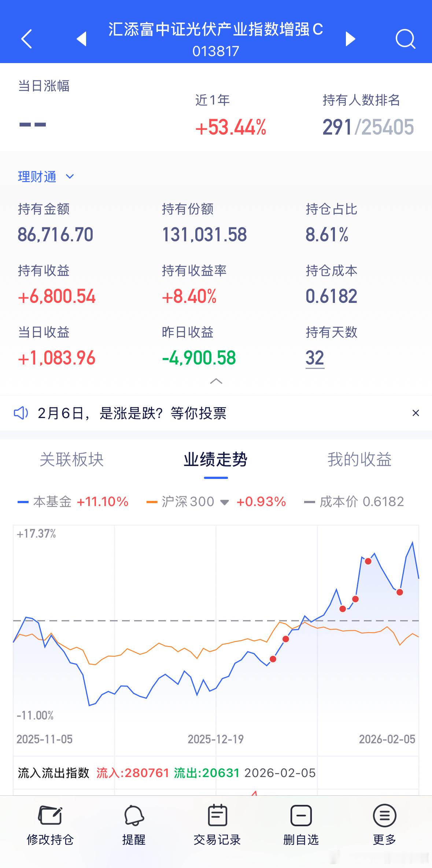Tap the underlined holding days 32
Viewport: 432px width, 868px height.
(315, 358)
